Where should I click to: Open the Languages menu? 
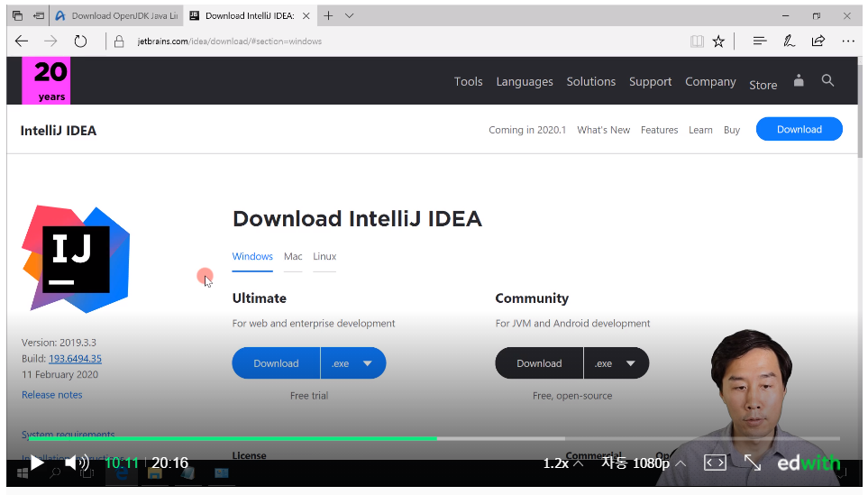525,81
